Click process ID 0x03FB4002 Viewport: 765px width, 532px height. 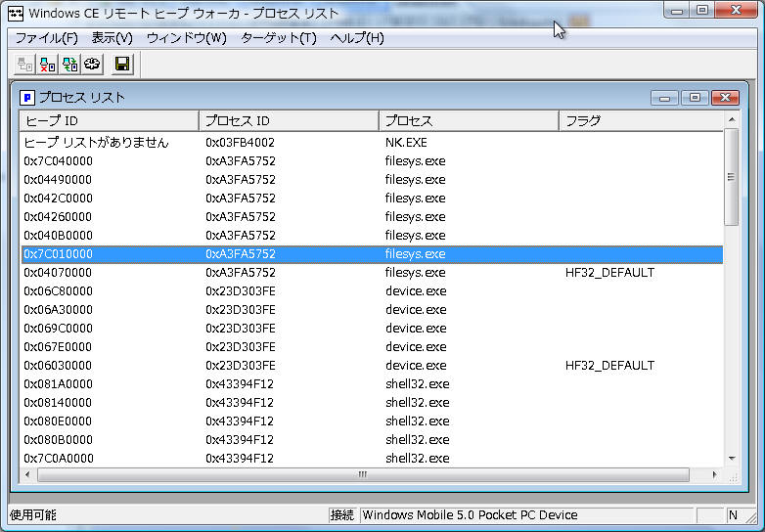pos(240,143)
